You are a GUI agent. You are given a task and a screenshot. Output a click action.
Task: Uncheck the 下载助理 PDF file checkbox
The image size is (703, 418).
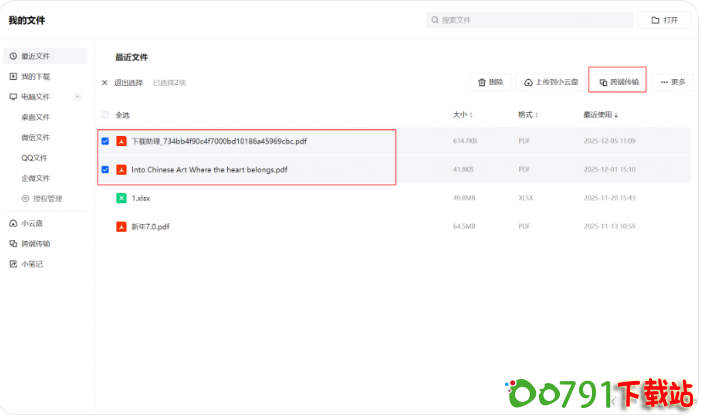tap(105, 141)
